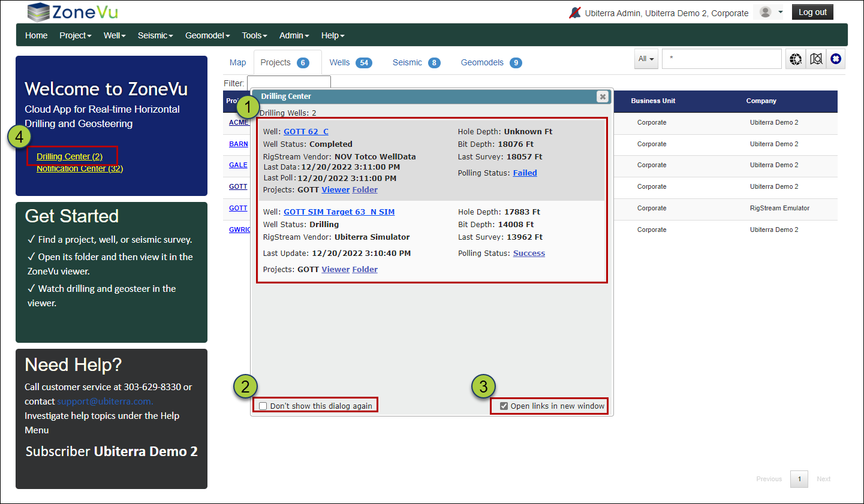
Task: Open the Notification Center (32) link
Action: [x=80, y=168]
